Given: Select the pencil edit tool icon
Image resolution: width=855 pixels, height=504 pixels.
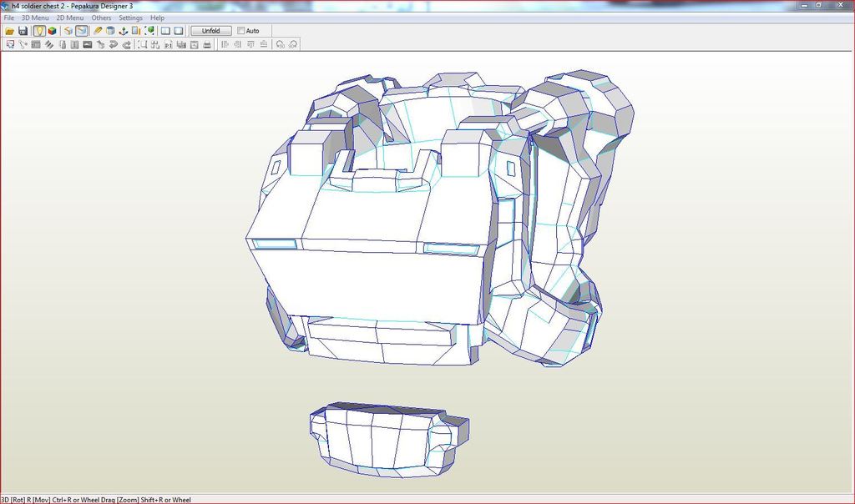Looking at the screenshot, I should coord(98,31).
